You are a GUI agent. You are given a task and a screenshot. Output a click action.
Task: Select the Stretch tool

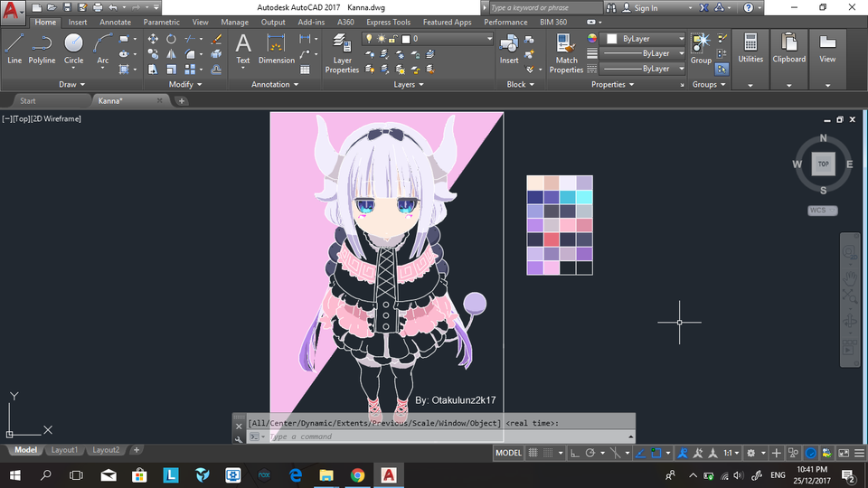click(153, 70)
